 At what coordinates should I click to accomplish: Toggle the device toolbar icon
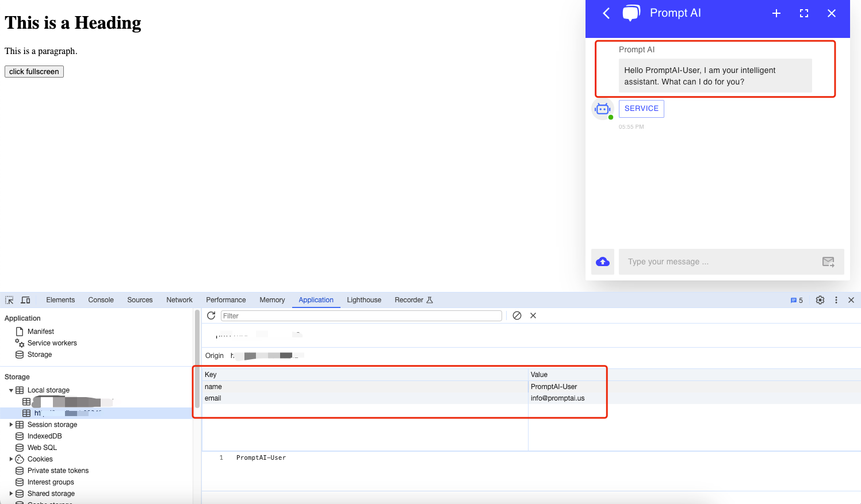point(25,300)
